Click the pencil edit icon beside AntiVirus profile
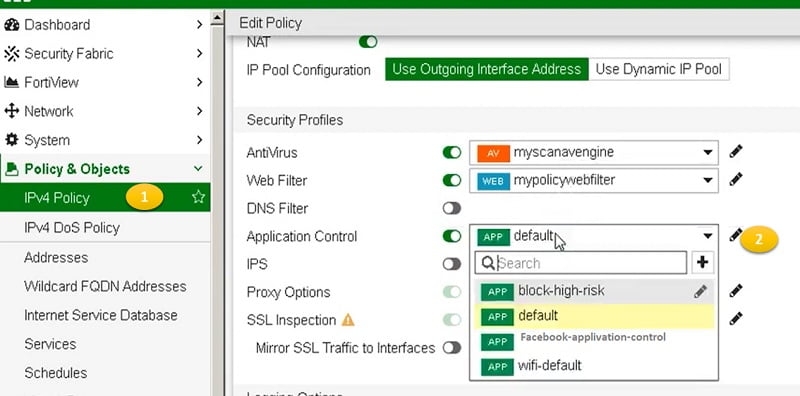 pos(735,152)
